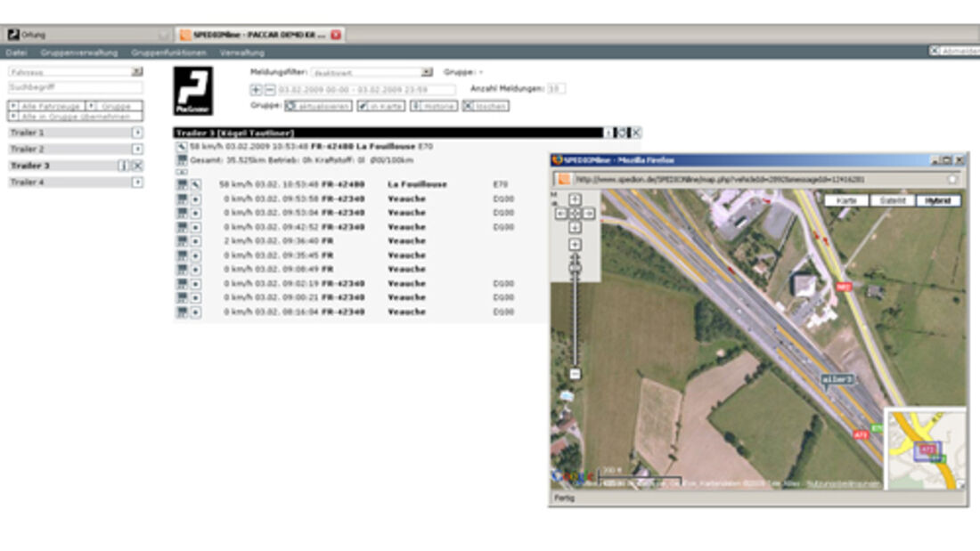Click the Suchbegriff search field
The image size is (980, 551).
point(76,88)
